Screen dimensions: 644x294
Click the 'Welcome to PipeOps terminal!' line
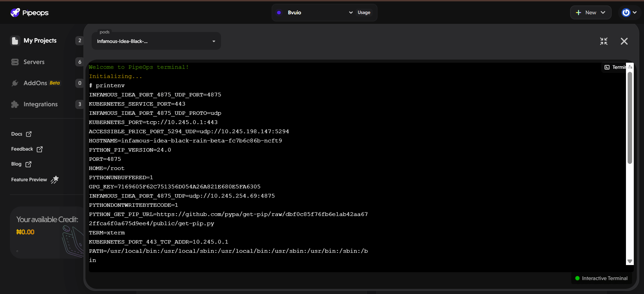(x=139, y=67)
